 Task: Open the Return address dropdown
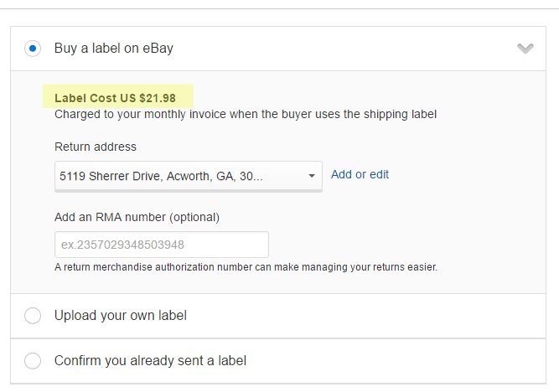pos(188,176)
